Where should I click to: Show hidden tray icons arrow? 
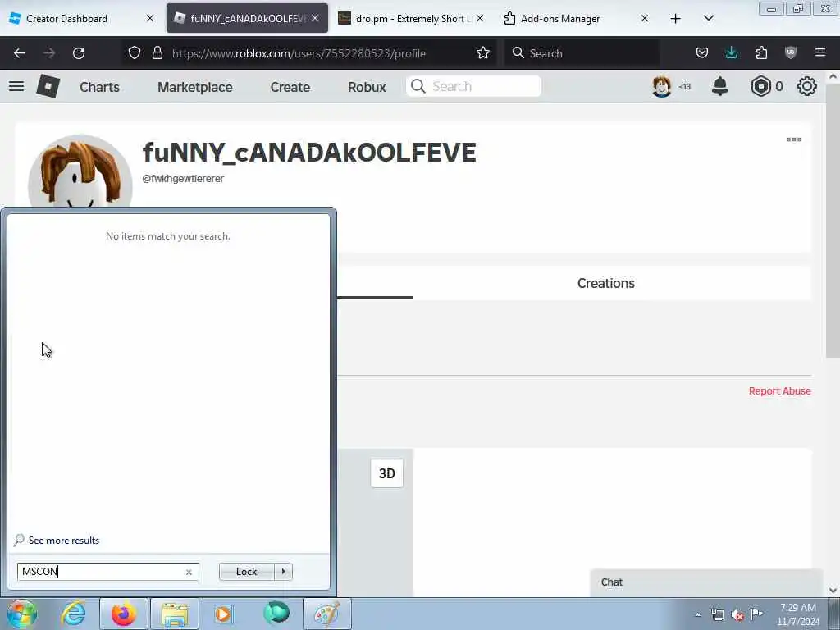697,615
